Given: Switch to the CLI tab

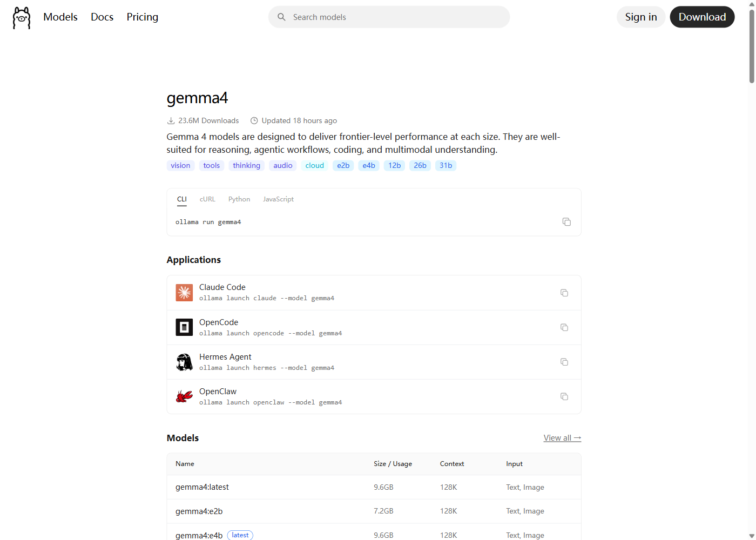Looking at the screenshot, I should pos(182,199).
